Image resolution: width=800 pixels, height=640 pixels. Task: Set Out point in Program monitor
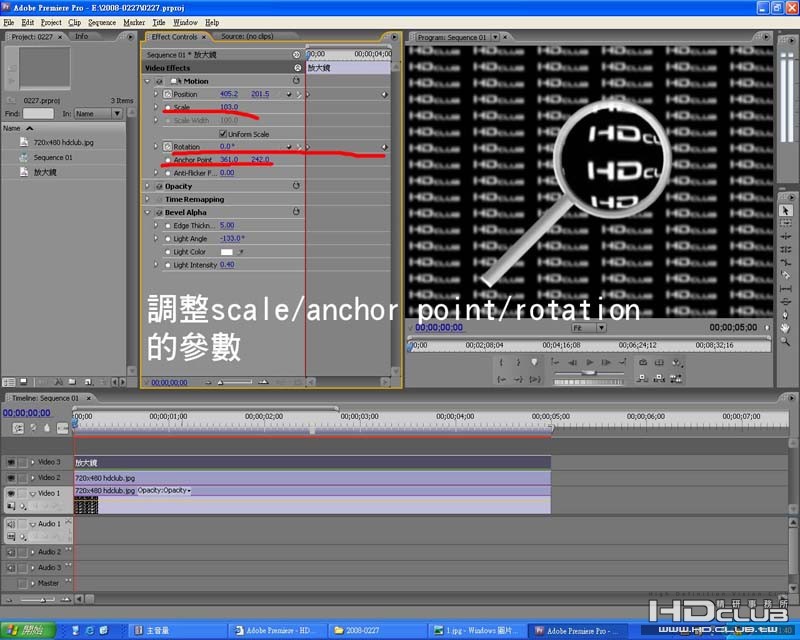click(x=518, y=362)
